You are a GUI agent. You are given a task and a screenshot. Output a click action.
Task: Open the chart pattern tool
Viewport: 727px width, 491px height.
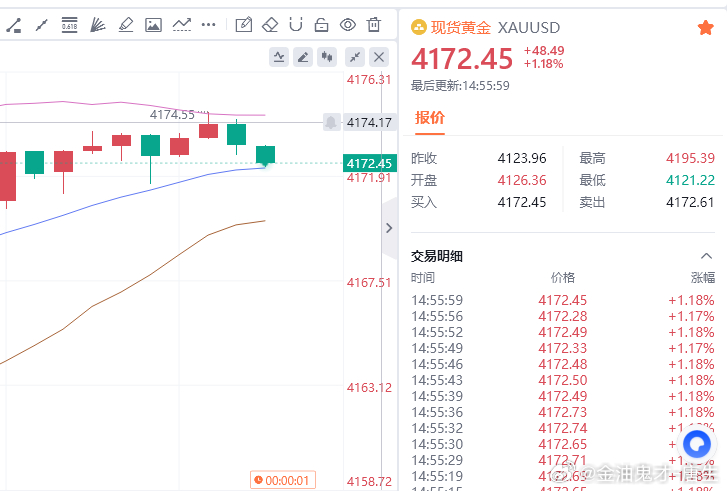point(182,25)
